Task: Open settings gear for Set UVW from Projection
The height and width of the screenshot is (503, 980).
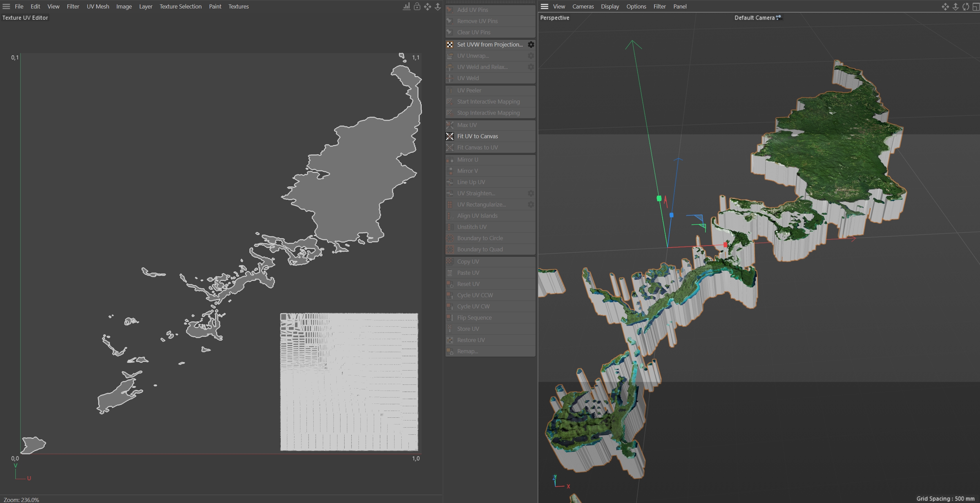Action: pos(531,44)
